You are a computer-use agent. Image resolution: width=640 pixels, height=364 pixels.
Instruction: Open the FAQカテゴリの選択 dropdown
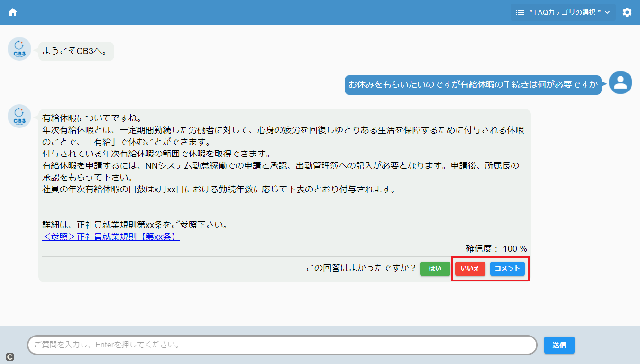click(564, 12)
